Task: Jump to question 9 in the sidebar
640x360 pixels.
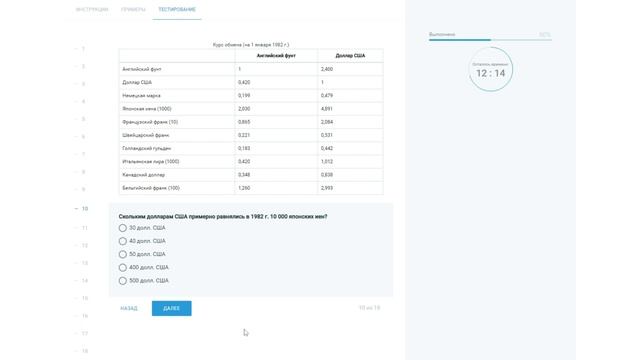Action: pyautogui.click(x=83, y=189)
